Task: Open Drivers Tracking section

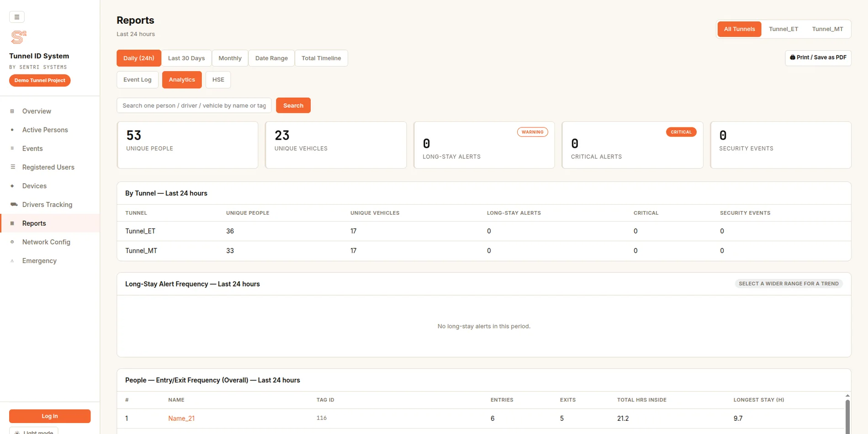Action: [50, 205]
